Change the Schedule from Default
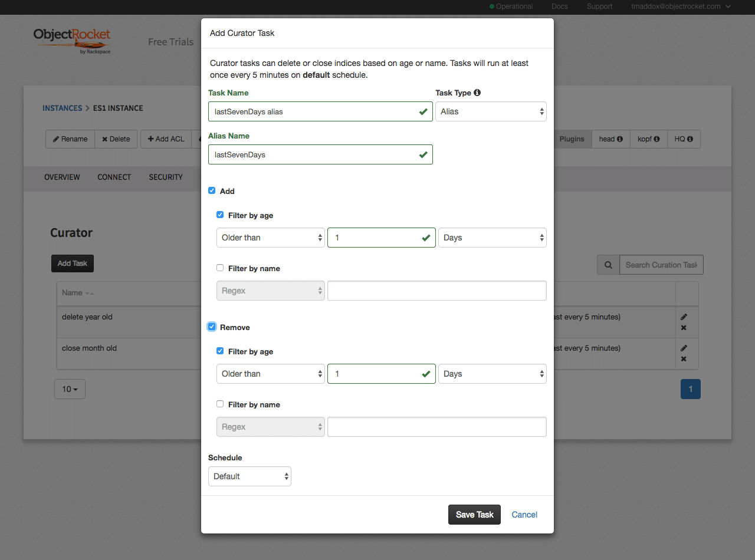This screenshot has width=755, height=560. [x=250, y=476]
